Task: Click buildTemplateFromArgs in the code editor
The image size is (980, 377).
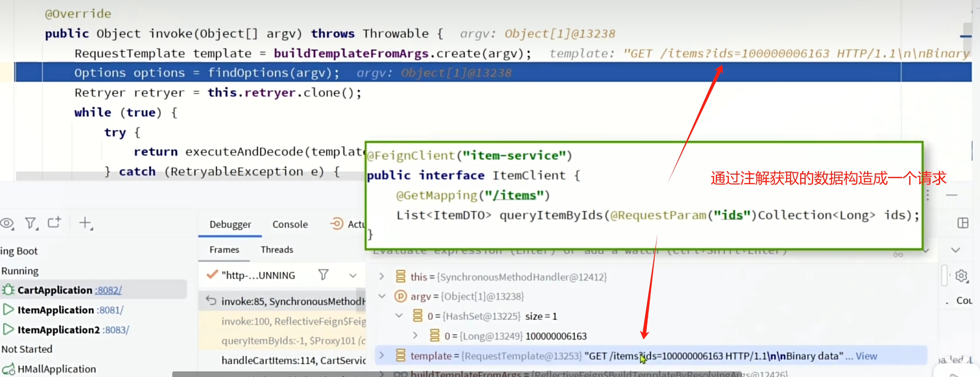Action: (351, 53)
